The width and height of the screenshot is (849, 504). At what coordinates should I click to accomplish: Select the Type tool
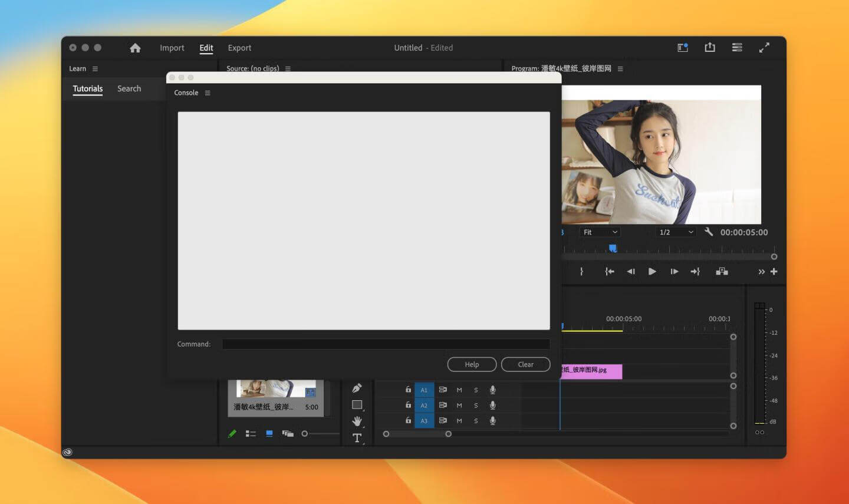click(357, 437)
